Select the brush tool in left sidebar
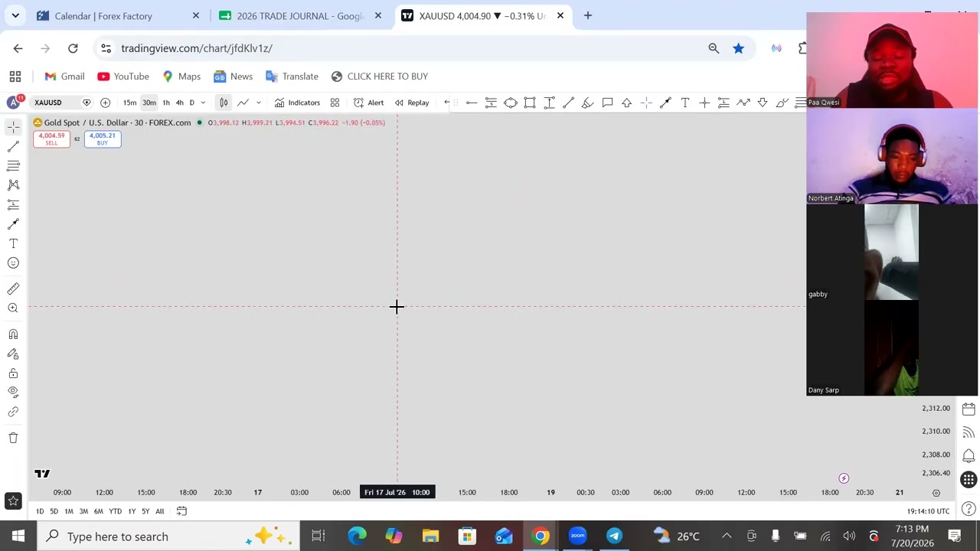Image resolution: width=980 pixels, height=551 pixels. 13,223
